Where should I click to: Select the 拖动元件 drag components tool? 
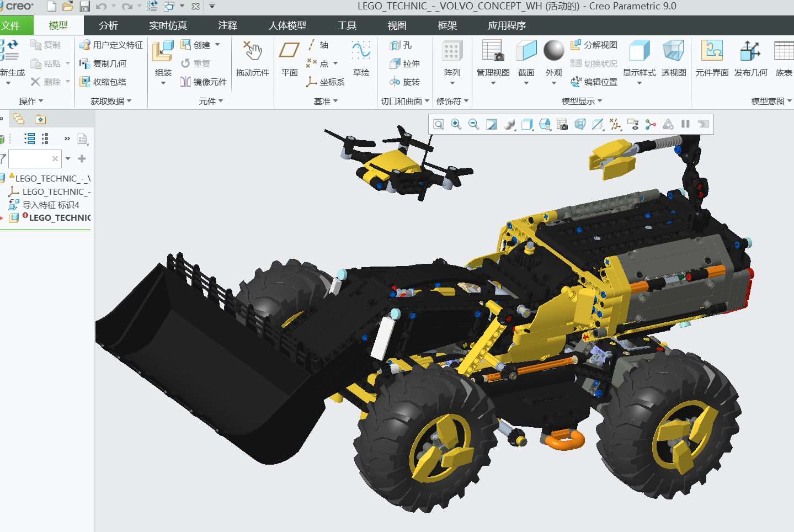coord(253,58)
